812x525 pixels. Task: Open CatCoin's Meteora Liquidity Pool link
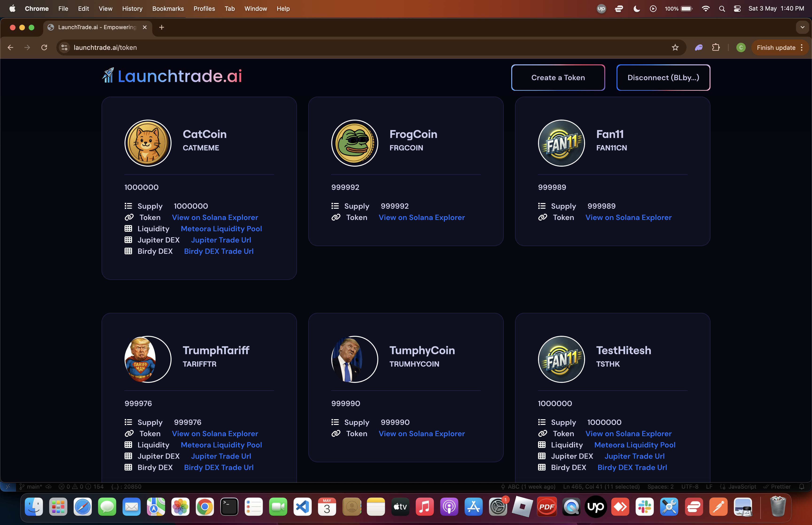(221, 229)
